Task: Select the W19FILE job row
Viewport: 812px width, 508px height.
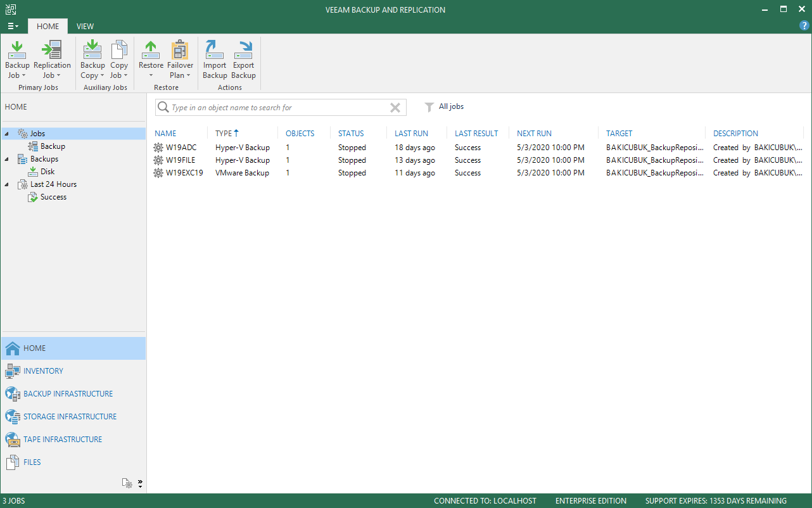Action: click(x=479, y=160)
